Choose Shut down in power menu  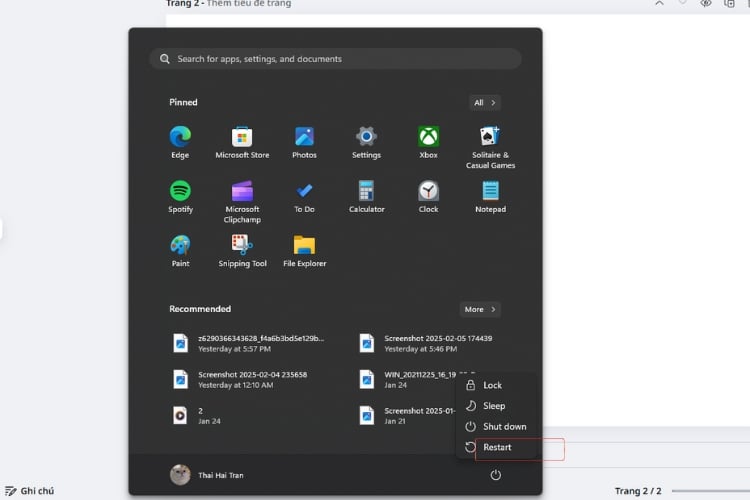coord(503,426)
